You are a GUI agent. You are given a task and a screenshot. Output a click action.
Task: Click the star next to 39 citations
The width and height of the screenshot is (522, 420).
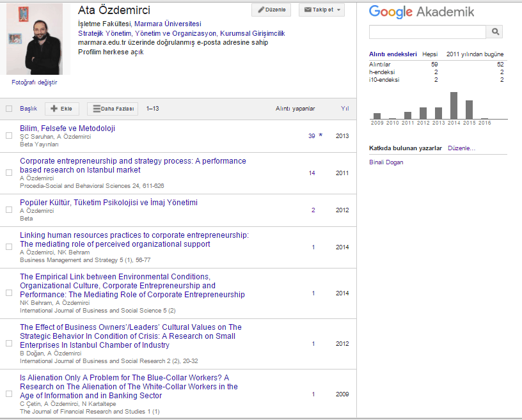[x=320, y=136]
